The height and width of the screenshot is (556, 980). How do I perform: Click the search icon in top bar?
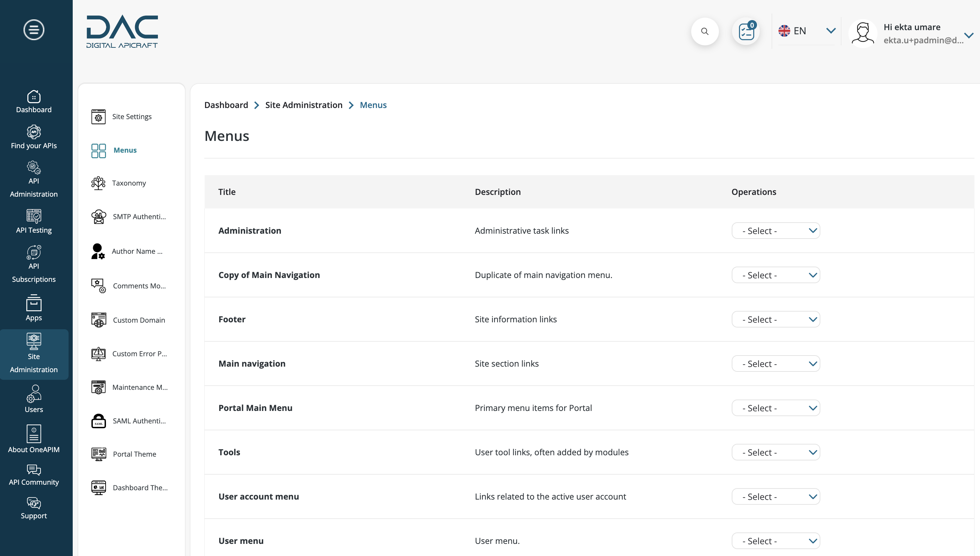(705, 30)
